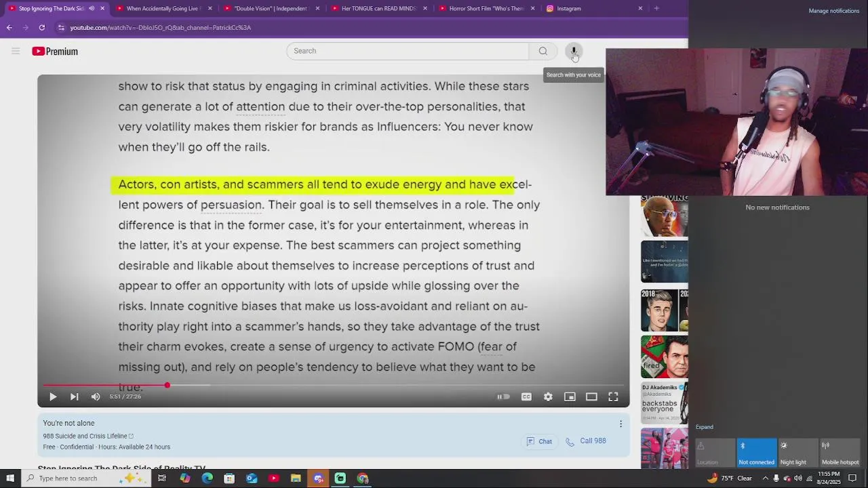Play the YouTube video
The width and height of the screenshot is (868, 488).
pyautogui.click(x=53, y=396)
